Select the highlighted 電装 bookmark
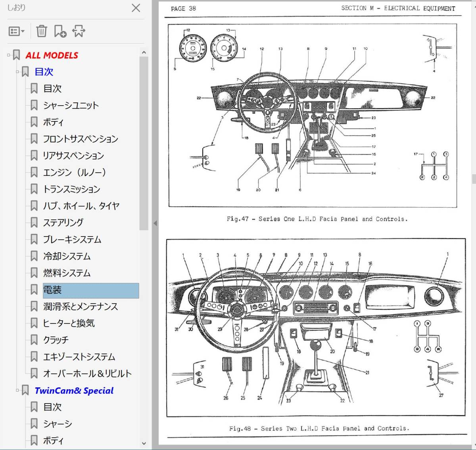The image size is (476, 450). [91, 290]
